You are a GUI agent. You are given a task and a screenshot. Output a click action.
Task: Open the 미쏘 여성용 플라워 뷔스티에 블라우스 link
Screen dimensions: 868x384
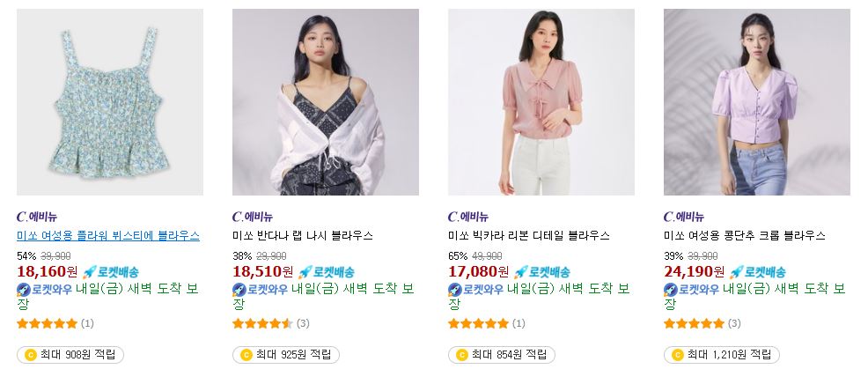108,235
